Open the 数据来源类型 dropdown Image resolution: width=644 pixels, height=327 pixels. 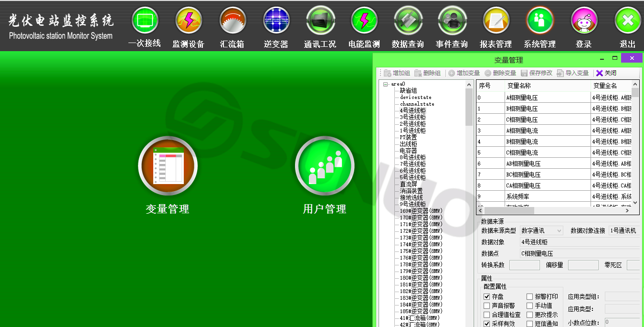541,230
